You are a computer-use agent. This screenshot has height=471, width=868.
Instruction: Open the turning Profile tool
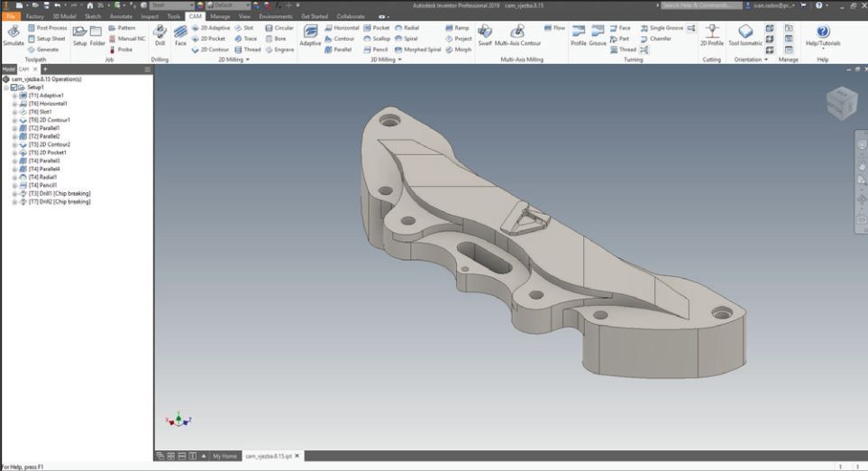pos(578,35)
